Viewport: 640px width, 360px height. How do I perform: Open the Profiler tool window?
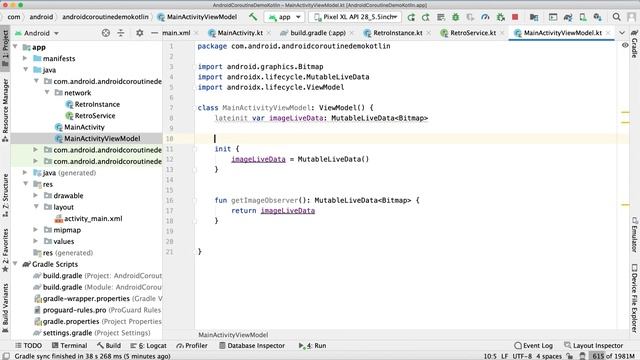pyautogui.click(x=192, y=346)
